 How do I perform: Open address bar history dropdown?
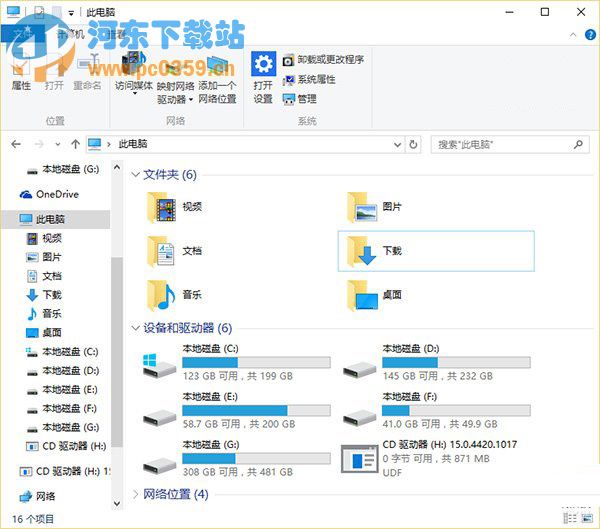coord(397,145)
